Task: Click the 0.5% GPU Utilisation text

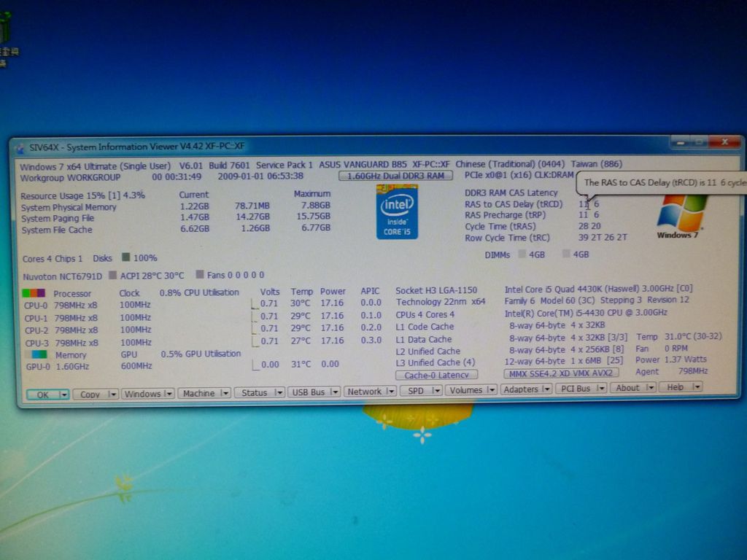Action: 201,354
